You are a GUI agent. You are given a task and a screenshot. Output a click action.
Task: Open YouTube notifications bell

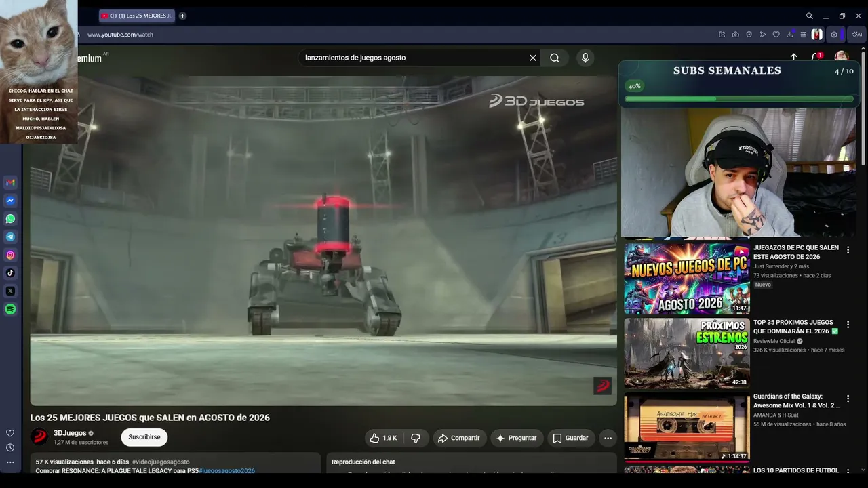coord(817,58)
